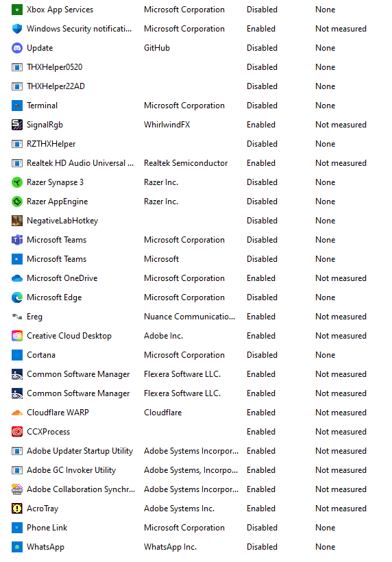The image size is (392, 562).
Task: Click the Adobe Collaboration Synchronizer icon
Action: [x=17, y=489]
